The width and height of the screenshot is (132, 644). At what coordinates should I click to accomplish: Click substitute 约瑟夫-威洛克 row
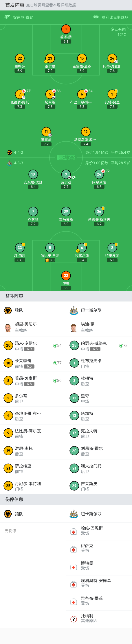(x=99, y=345)
